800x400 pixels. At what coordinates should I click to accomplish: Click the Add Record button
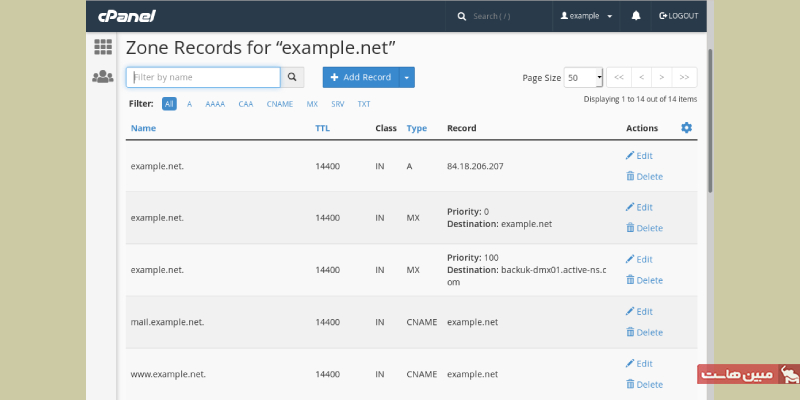(360, 77)
